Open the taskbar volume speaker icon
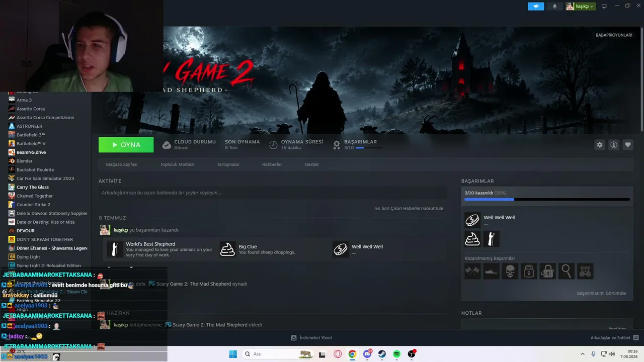 pyautogui.click(x=612, y=354)
